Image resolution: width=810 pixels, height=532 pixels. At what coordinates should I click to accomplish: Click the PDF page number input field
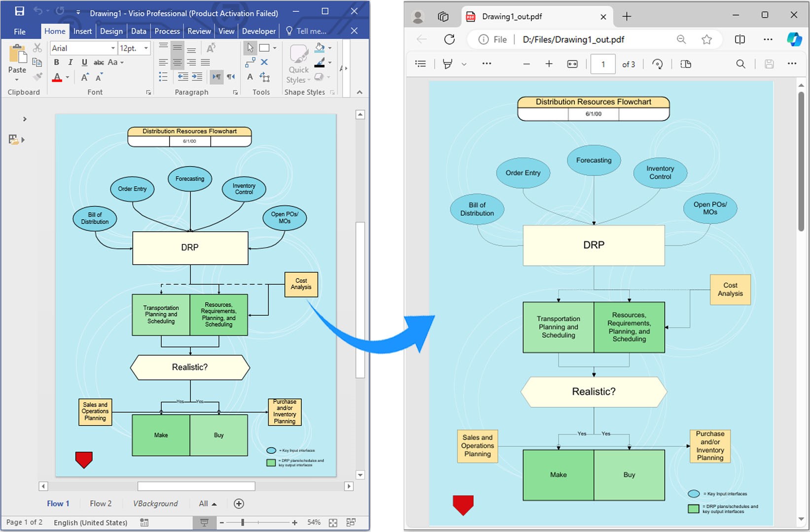point(602,64)
